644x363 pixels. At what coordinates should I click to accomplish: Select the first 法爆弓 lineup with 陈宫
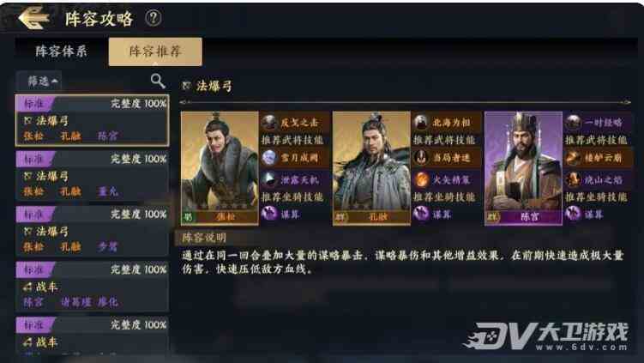92,120
